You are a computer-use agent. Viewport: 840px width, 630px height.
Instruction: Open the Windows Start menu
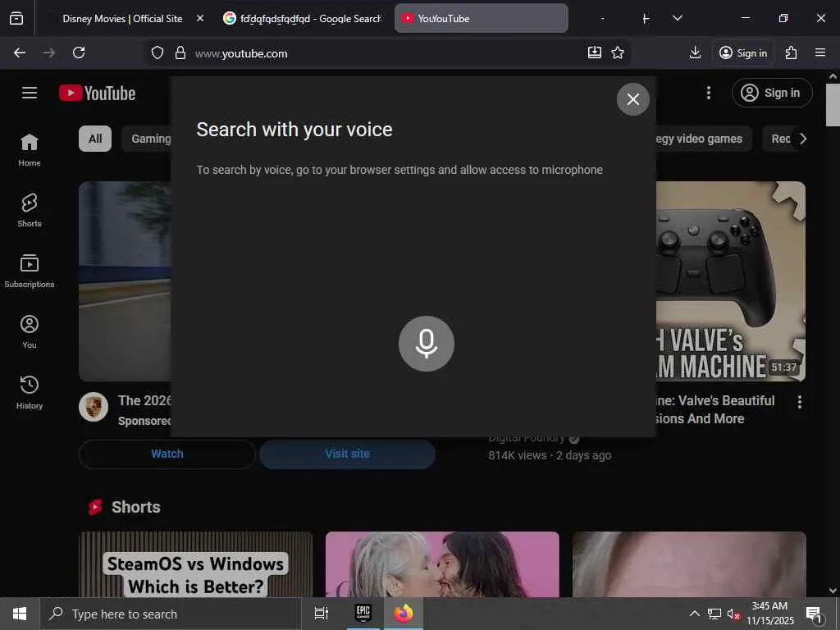coord(20,614)
